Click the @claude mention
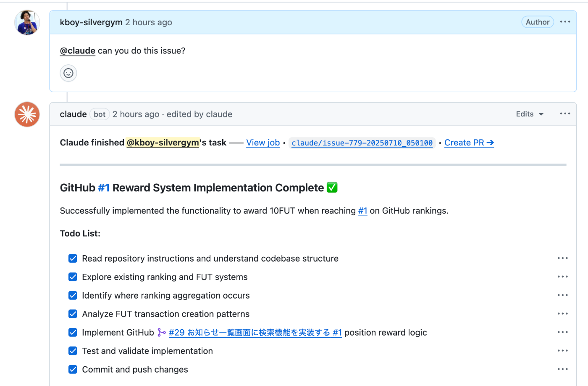Image resolution: width=588 pixels, height=386 pixels. click(78, 51)
